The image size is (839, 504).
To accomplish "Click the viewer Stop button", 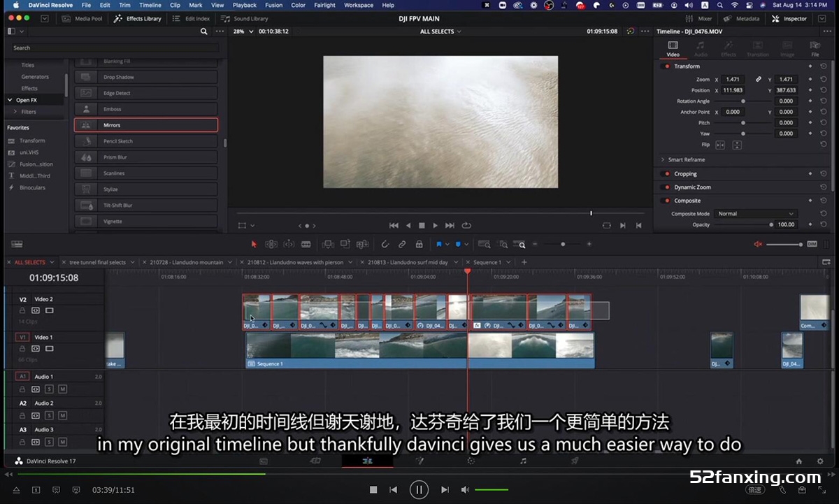I will click(422, 226).
